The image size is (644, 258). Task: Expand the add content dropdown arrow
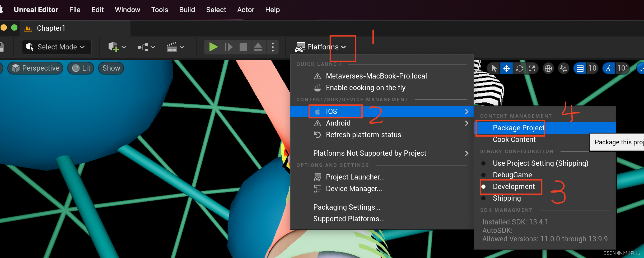click(124, 47)
